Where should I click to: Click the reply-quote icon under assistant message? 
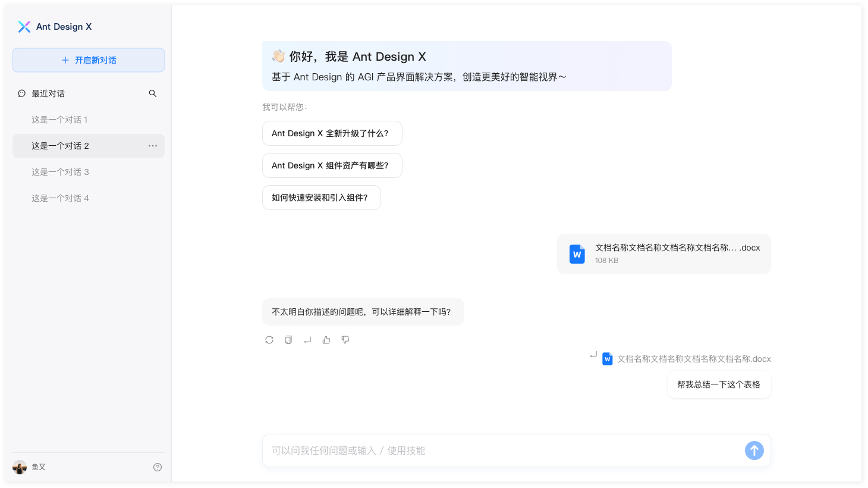[x=307, y=340]
